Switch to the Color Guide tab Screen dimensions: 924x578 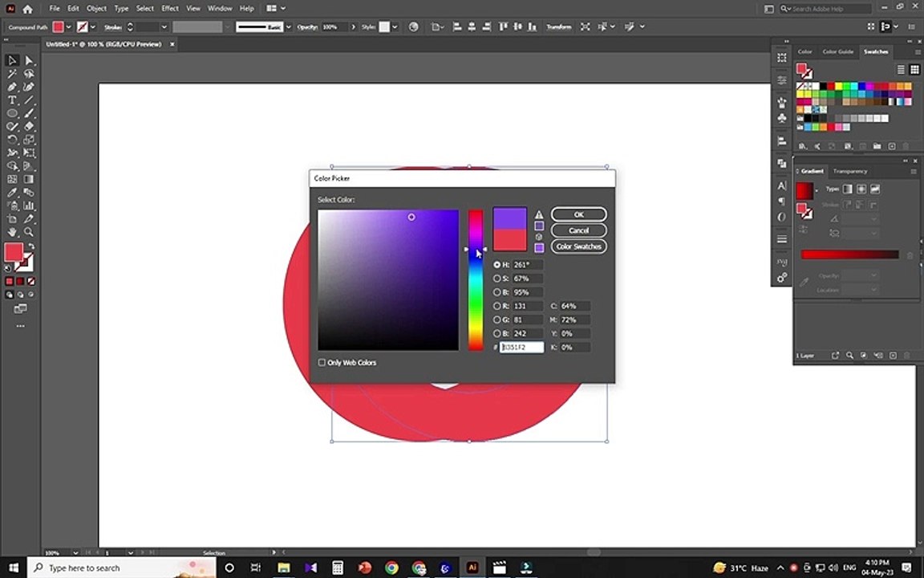coord(837,52)
